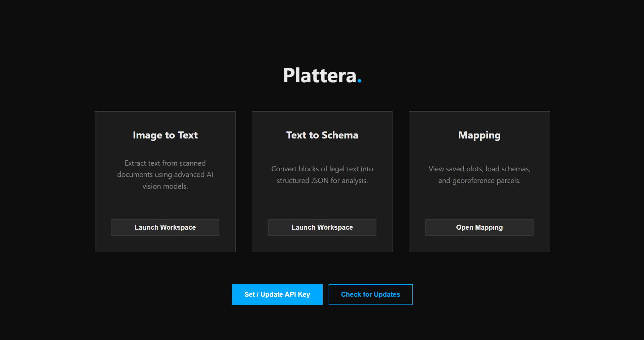The image size is (644, 340).
Task: Select the Mapping card heading
Action: 479,135
